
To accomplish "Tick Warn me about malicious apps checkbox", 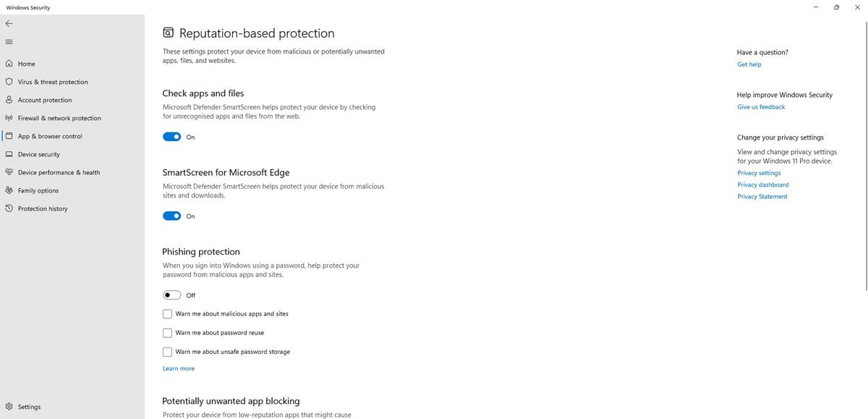I will [167, 314].
